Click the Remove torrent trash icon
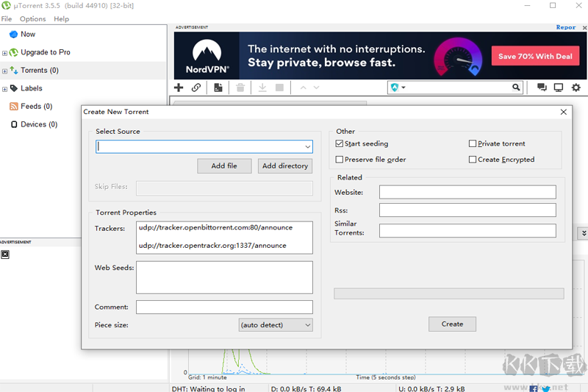The image size is (588, 392). point(240,88)
